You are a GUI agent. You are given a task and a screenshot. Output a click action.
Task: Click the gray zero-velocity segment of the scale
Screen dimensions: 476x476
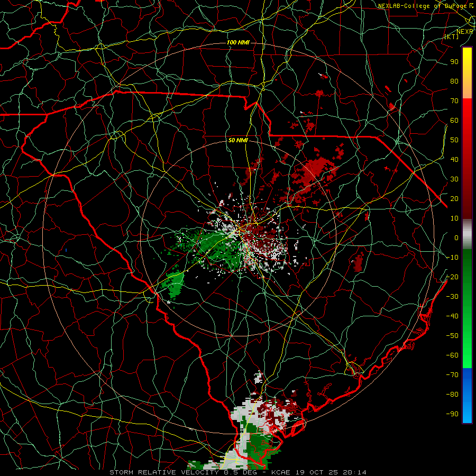(x=467, y=234)
